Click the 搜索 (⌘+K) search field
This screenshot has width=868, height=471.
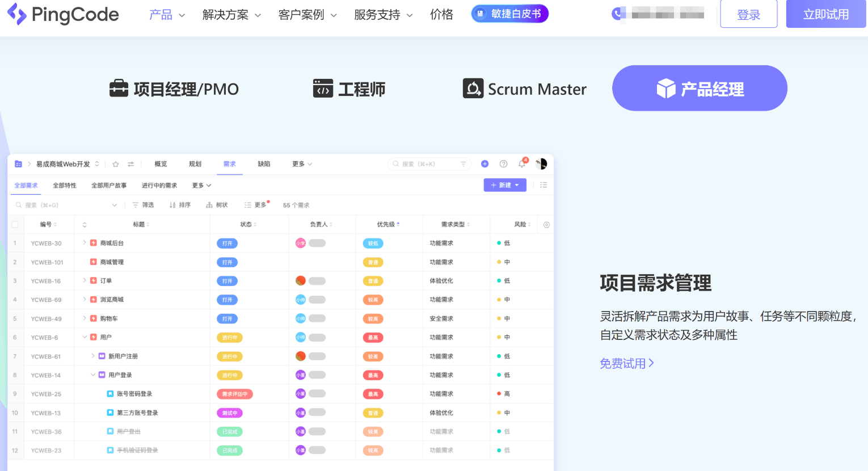430,164
